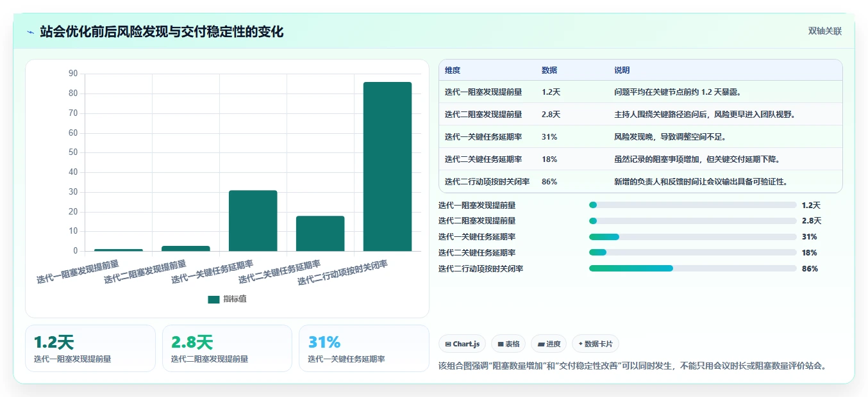Click the progress bar for 迭代一关键任务延期率
868x397 pixels.
692,237
